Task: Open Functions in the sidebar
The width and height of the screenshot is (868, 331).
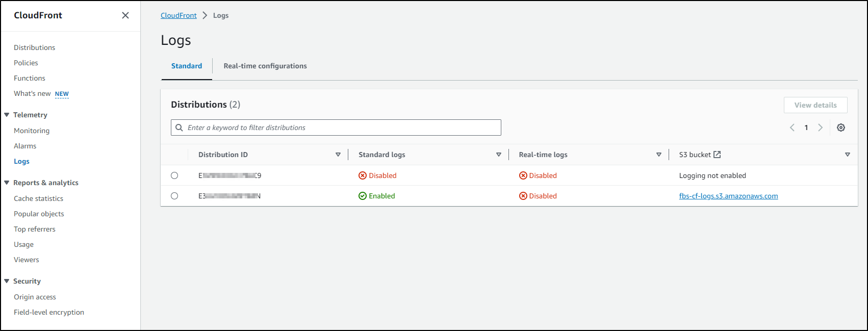Action: point(30,78)
